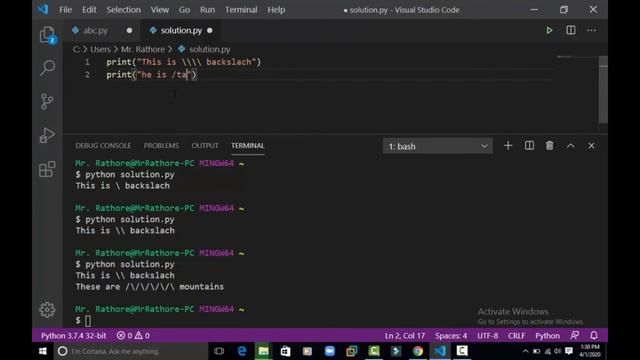Open notifications bell in status bar

pos(594,336)
